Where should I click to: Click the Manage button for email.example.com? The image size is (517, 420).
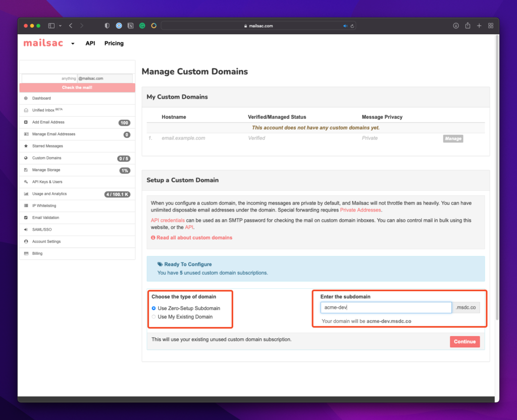pyautogui.click(x=453, y=138)
